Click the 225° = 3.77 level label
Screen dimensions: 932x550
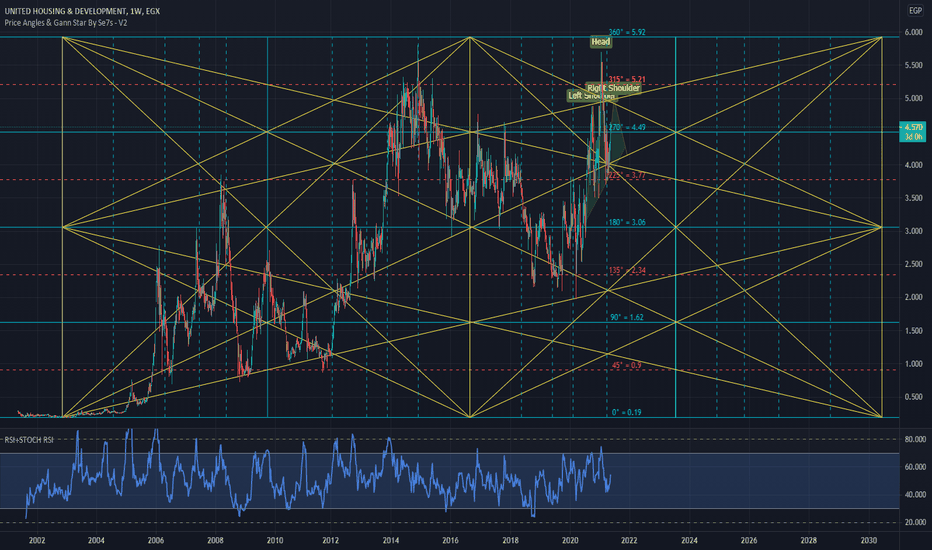(627, 175)
